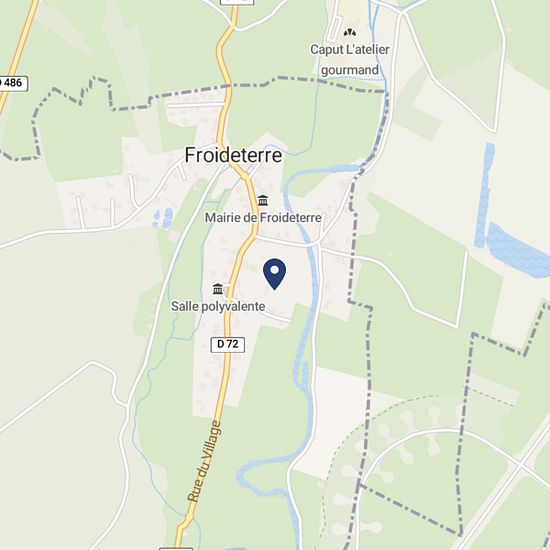This screenshot has width=550, height=550.
Task: Click the orange road in top-left corner
Action: [x=18, y=53]
